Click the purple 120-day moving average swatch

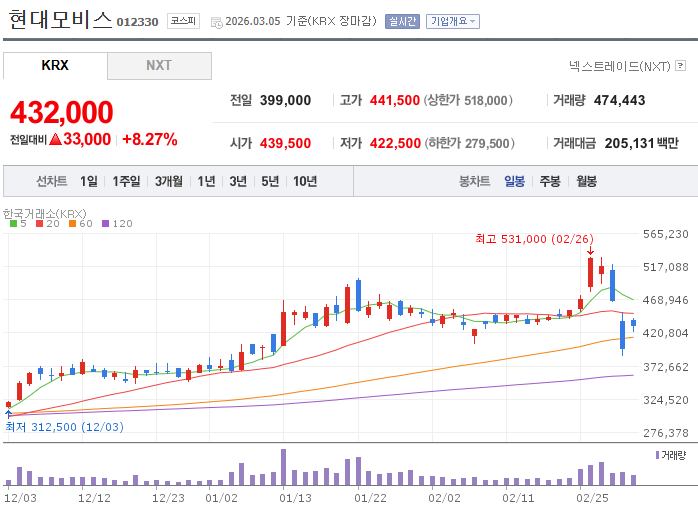tap(106, 223)
